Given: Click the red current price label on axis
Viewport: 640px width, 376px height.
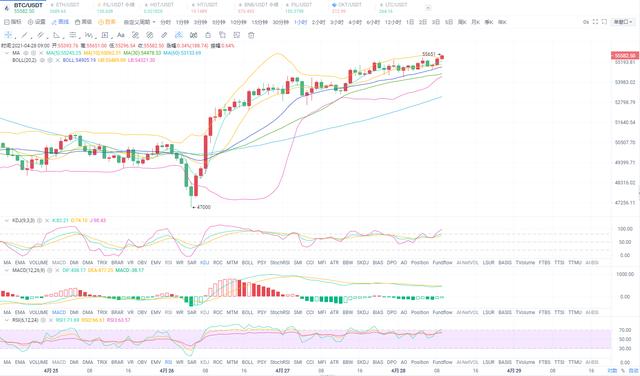Looking at the screenshot, I should point(624,55).
